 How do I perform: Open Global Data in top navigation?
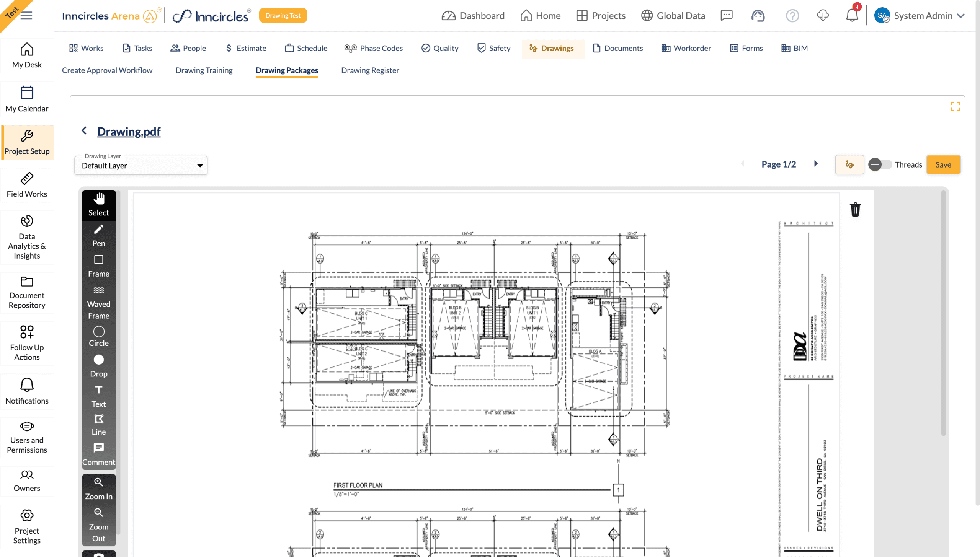coord(673,16)
